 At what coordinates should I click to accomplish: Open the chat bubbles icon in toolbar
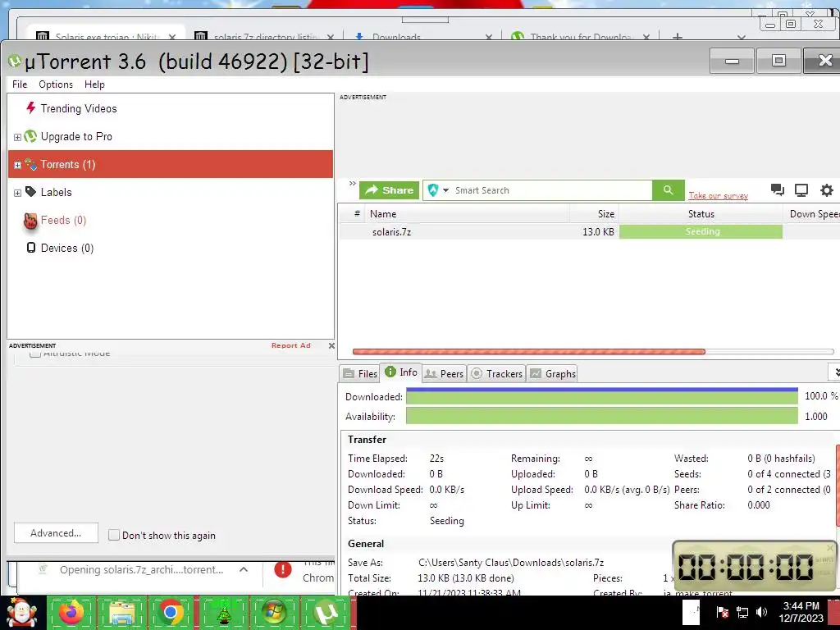click(x=778, y=189)
